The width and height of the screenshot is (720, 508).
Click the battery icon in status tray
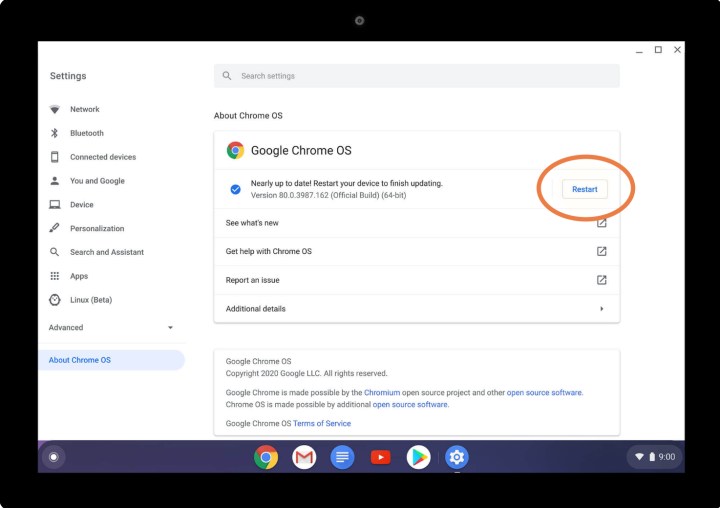[x=652, y=457]
